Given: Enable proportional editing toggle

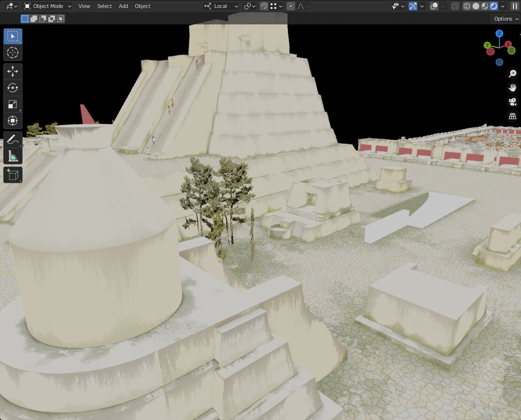Looking at the screenshot, I should tap(291, 6).
